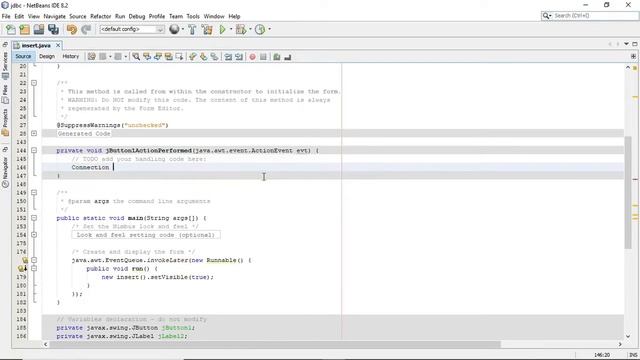Click the New Project toolbar icon
Viewport: 640px width, 360px height.
click(x=24, y=29)
